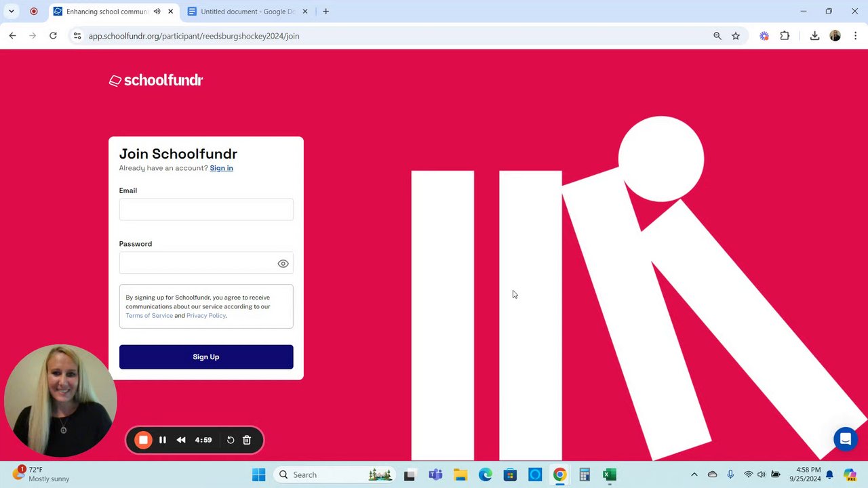The image size is (868, 488).
Task: Open File Explorer from the taskbar
Action: 460,475
